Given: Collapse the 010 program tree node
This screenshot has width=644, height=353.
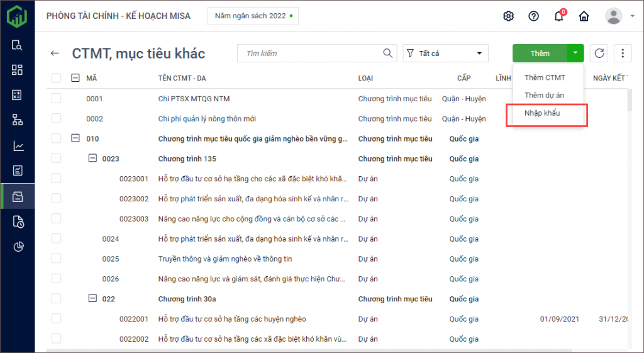Looking at the screenshot, I should [75, 138].
